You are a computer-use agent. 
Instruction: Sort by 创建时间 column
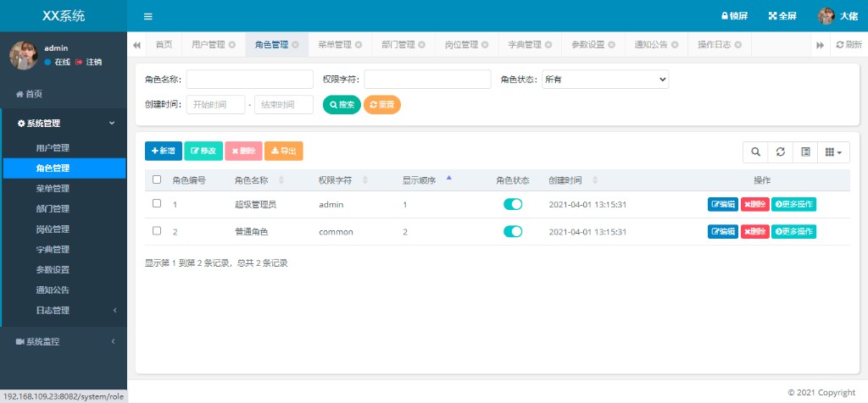click(574, 180)
